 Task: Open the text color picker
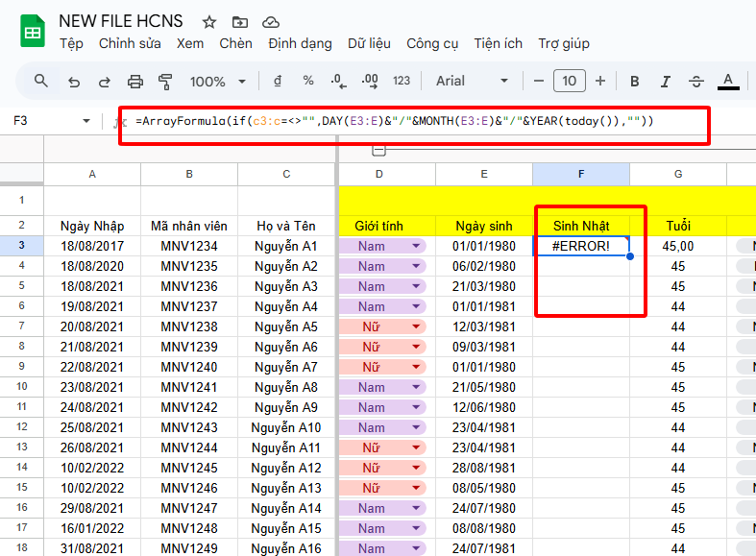[x=728, y=82]
